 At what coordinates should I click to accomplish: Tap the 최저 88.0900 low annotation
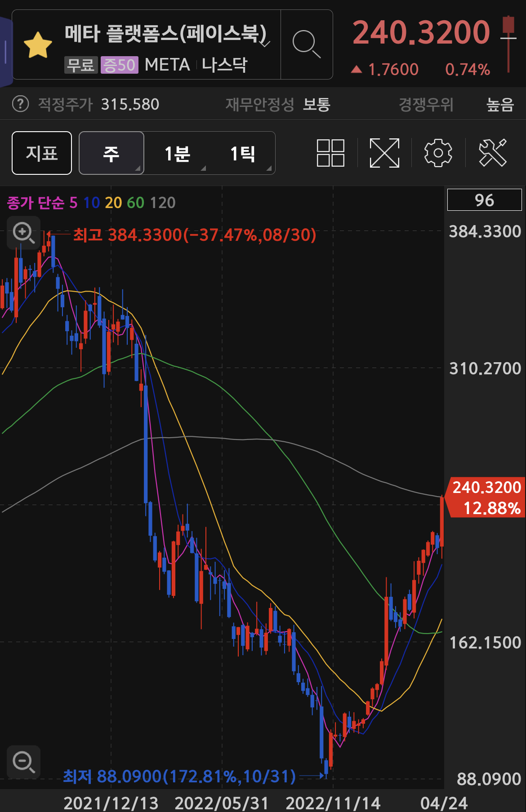tap(179, 776)
